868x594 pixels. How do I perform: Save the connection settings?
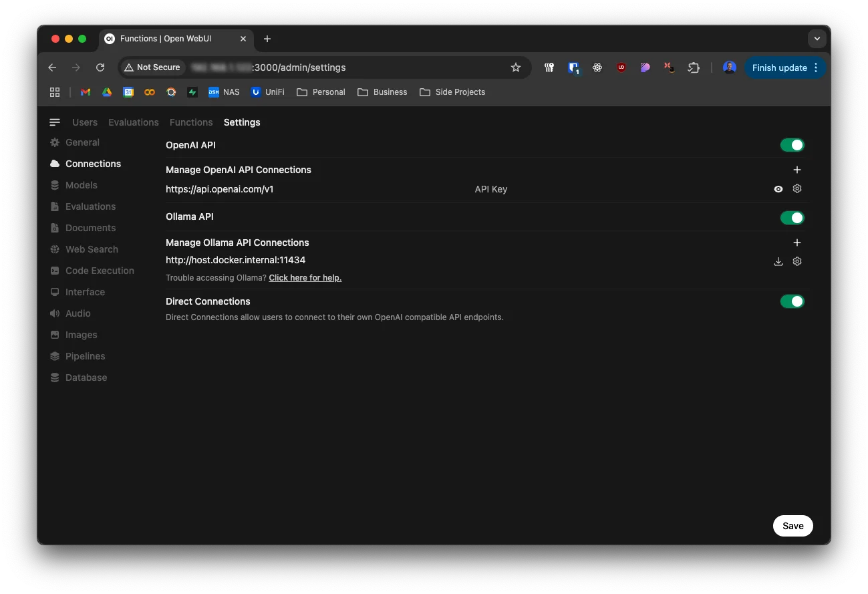tap(793, 526)
